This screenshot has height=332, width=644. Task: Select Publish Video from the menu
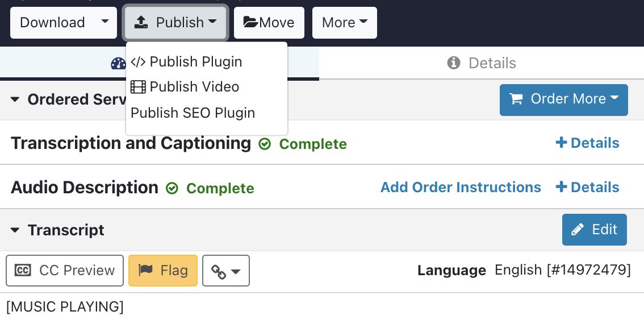[194, 87]
